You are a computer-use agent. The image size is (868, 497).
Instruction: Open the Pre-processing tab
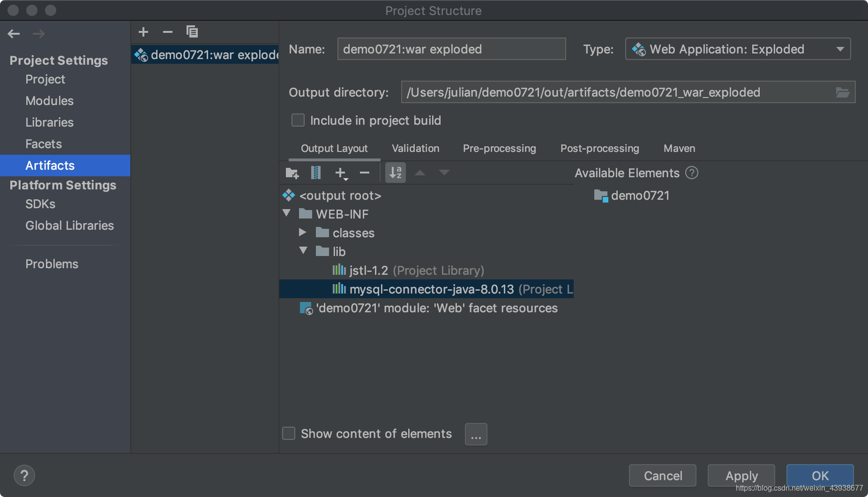500,149
